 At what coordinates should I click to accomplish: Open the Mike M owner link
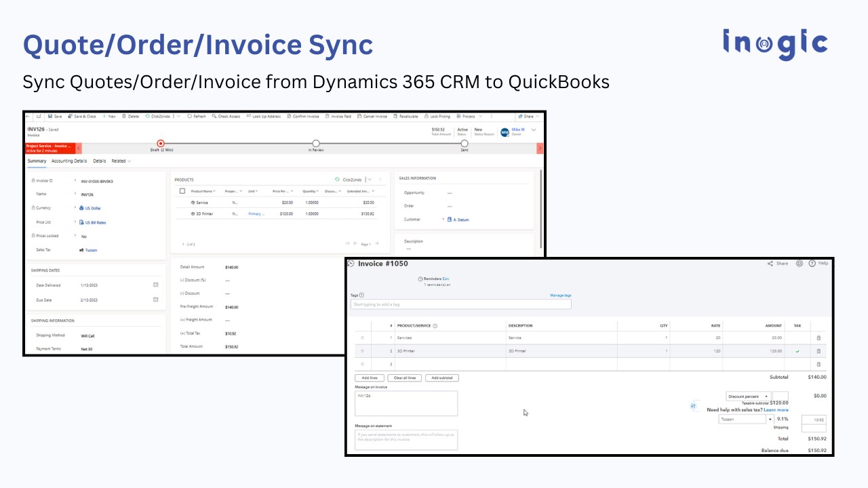point(517,129)
